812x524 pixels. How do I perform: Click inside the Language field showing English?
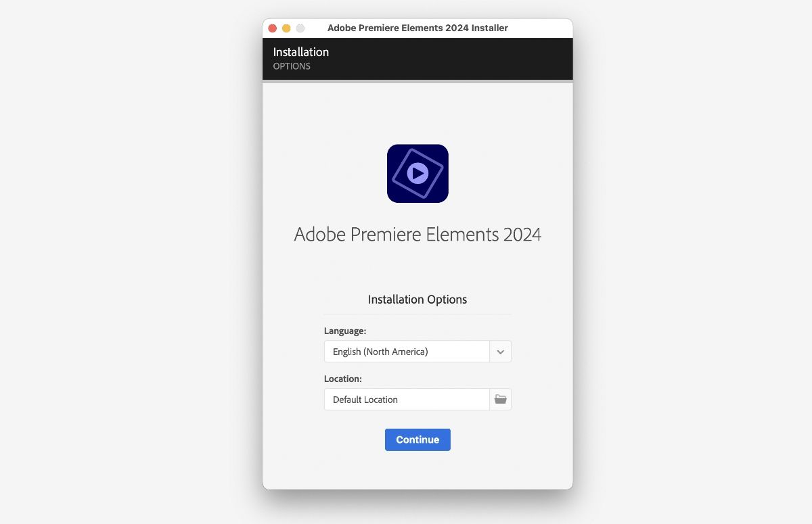point(406,351)
